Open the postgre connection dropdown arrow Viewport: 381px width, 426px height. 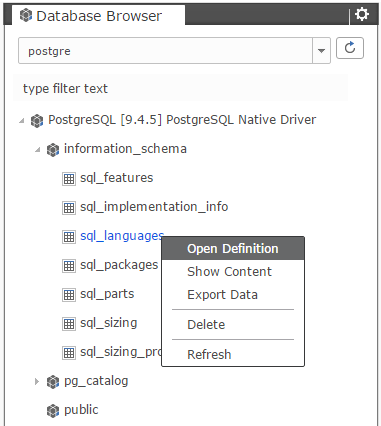coord(321,51)
